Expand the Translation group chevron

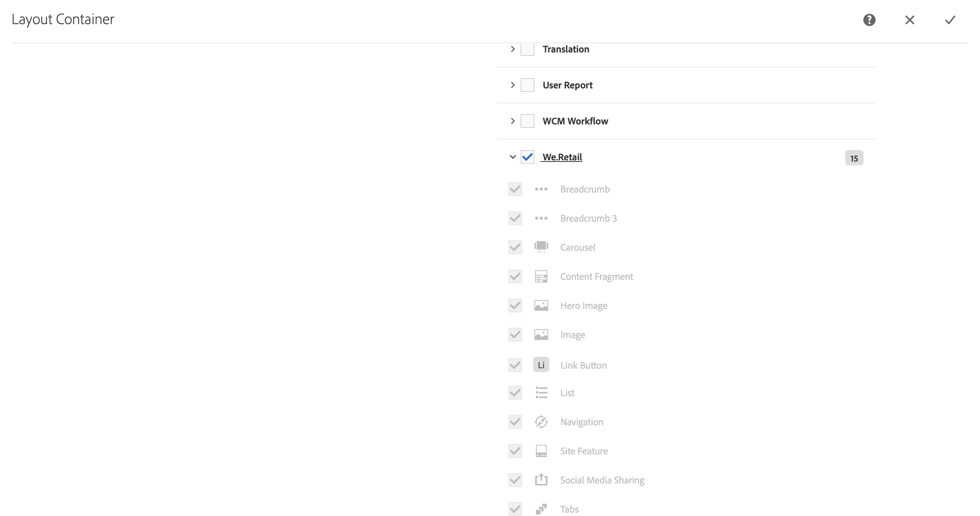(513, 49)
